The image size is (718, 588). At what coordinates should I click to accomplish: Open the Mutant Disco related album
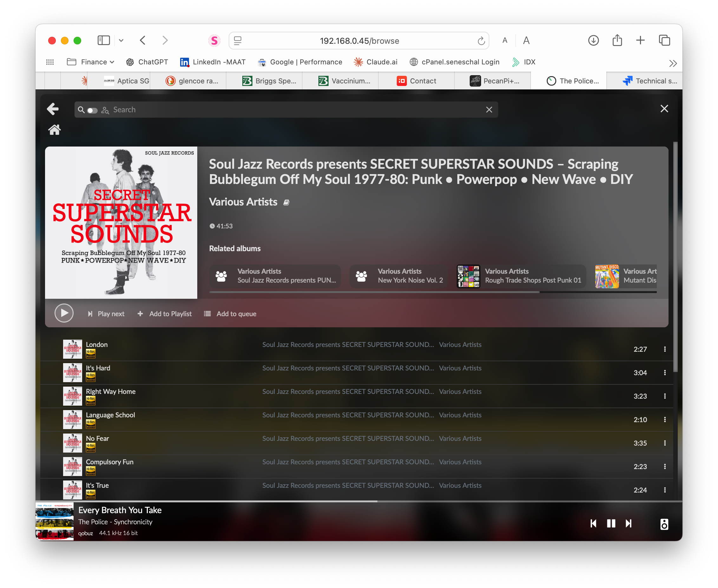[x=626, y=276]
